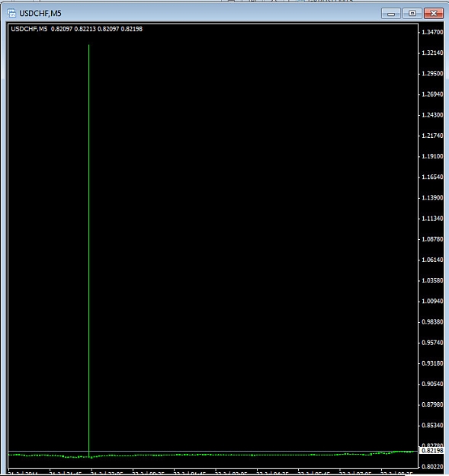Screen dimensions: 449x476
Task: Restore down the USDCHF,M5 chart window
Action: (412, 14)
